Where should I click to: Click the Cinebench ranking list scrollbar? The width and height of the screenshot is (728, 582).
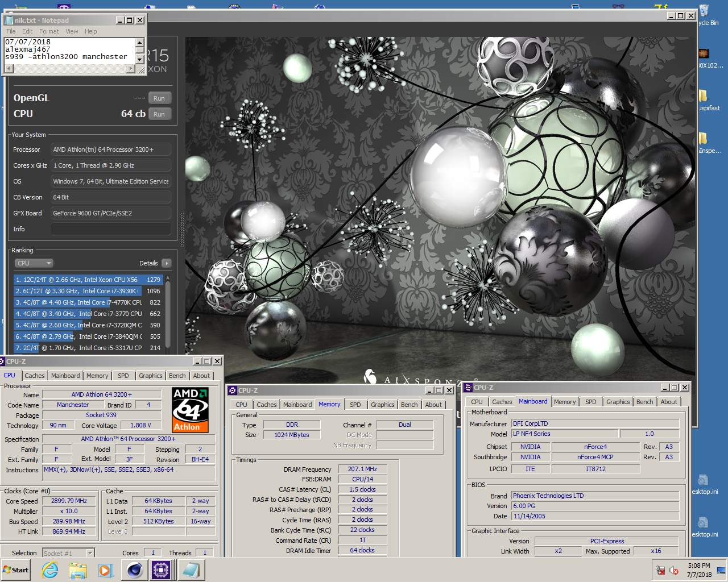click(168, 314)
